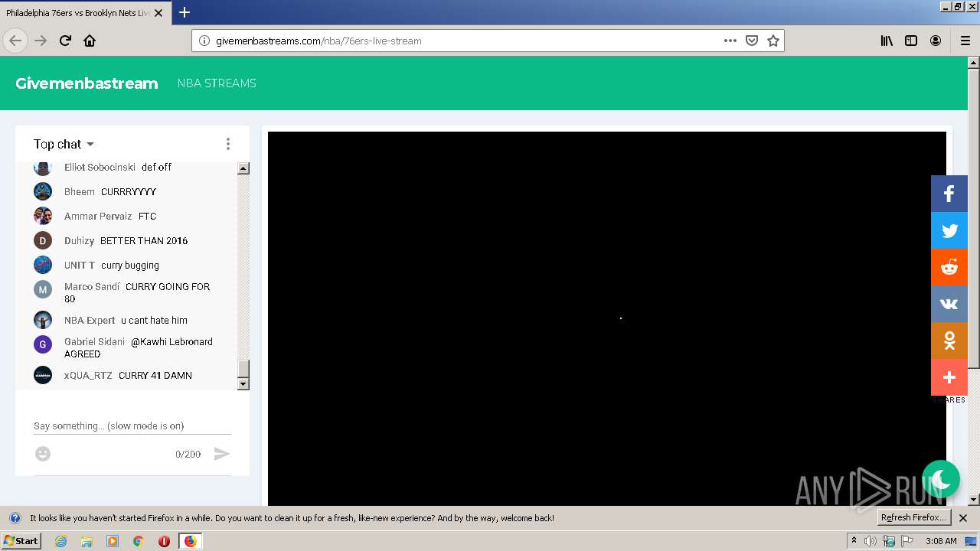
Task: Go back in Firefox
Action: point(15,41)
